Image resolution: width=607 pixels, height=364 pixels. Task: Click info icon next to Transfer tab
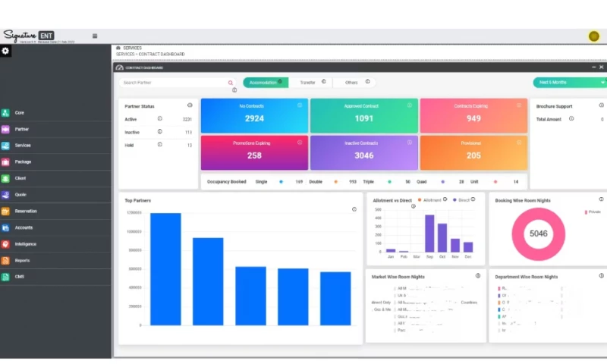tap(324, 82)
